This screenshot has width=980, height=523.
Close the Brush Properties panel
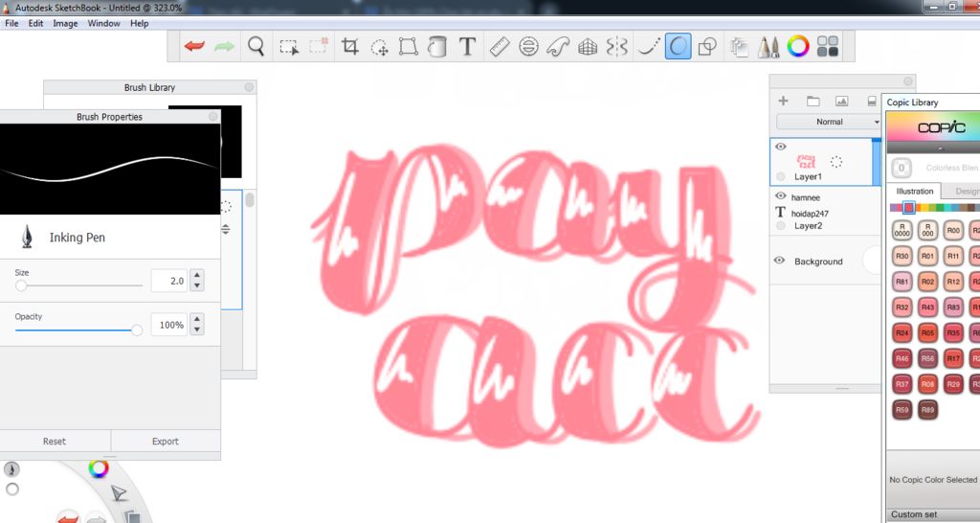(213, 116)
